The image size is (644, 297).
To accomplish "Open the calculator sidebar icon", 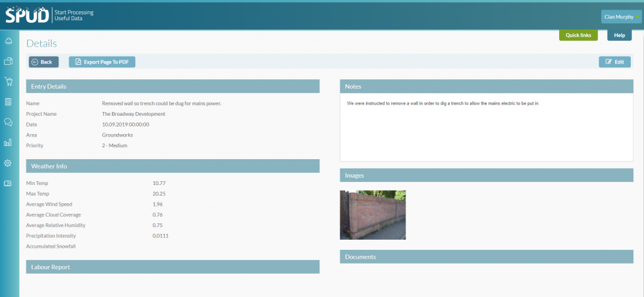I will coord(8,102).
